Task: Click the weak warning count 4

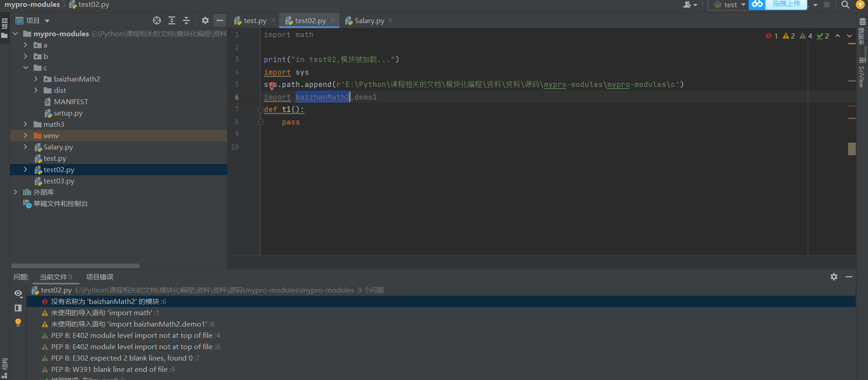Action: [x=806, y=36]
